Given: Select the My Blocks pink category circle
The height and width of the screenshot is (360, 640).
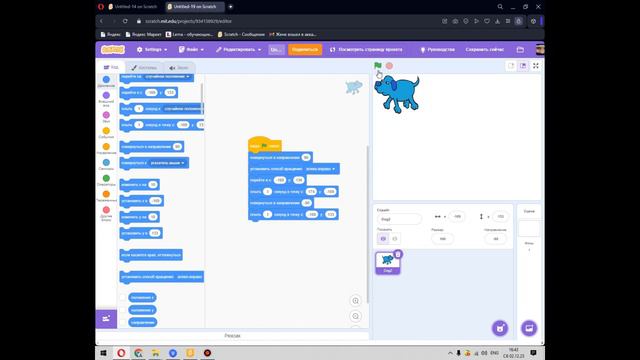Looking at the screenshot, I should click(106, 210).
